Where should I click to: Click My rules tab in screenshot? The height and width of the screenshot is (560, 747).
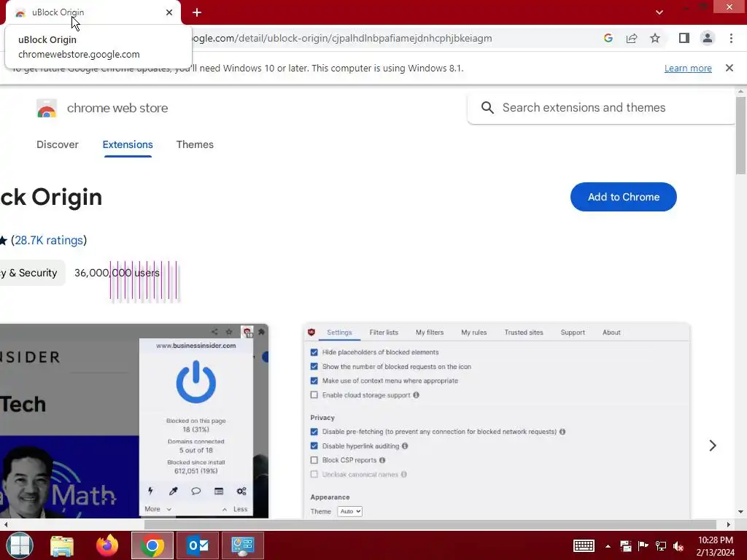pos(473,332)
